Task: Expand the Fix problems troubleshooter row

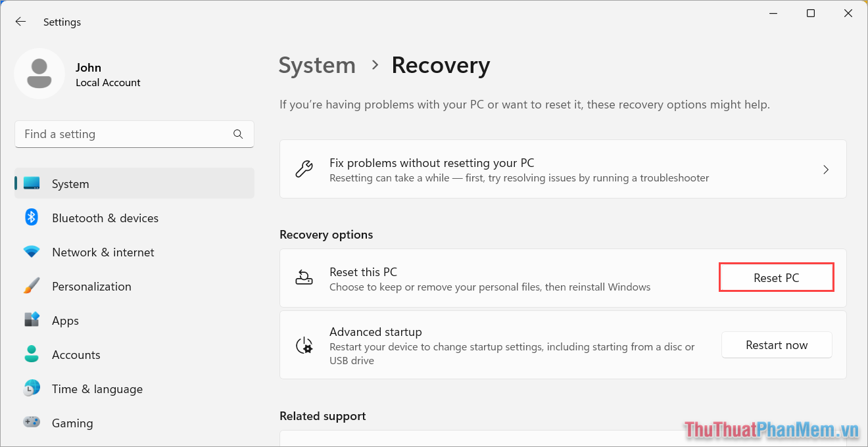Action: tap(826, 169)
